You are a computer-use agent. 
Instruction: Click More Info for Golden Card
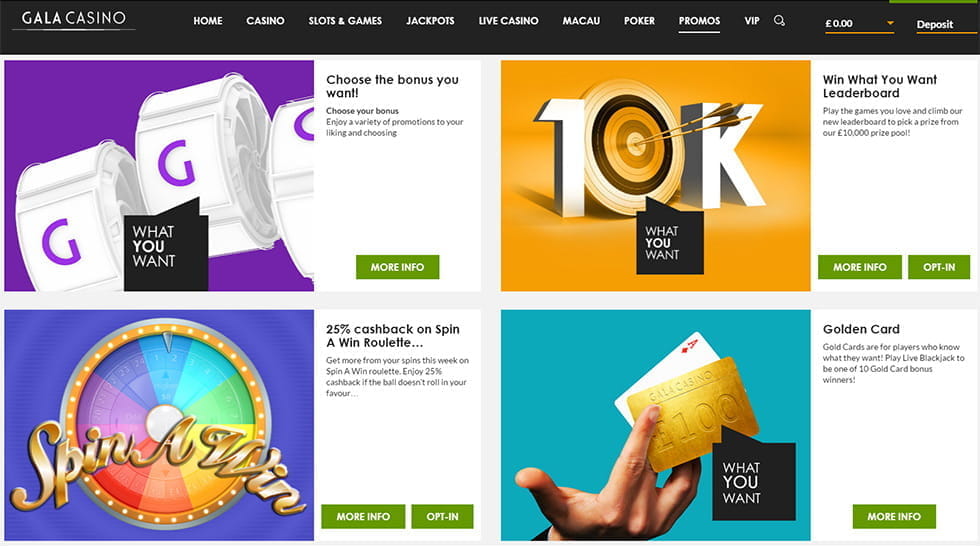(x=894, y=516)
